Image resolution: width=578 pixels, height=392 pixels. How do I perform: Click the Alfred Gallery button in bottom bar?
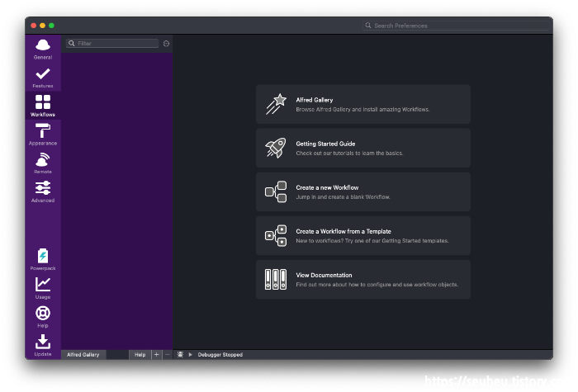(x=83, y=354)
